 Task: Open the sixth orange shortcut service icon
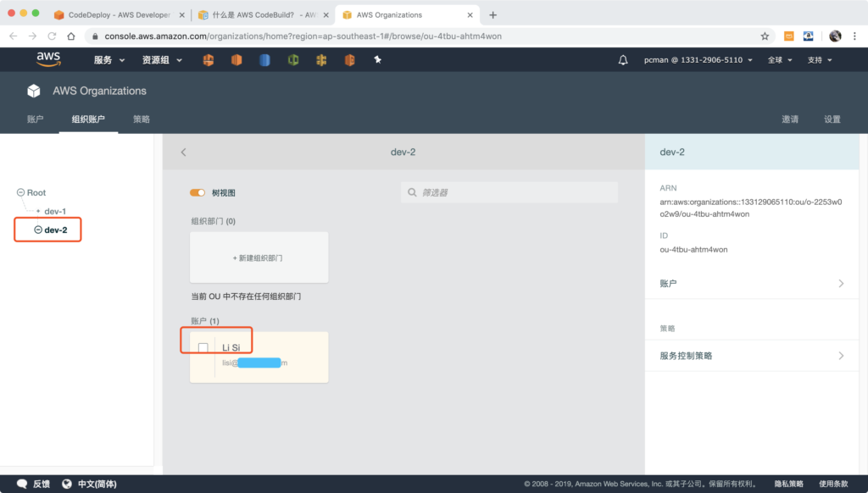tap(349, 60)
